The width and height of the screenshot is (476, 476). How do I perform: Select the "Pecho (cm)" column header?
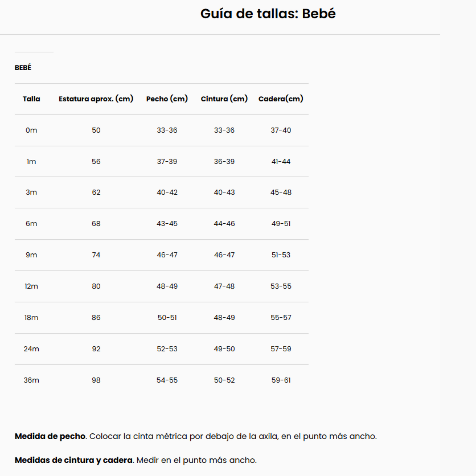(167, 99)
